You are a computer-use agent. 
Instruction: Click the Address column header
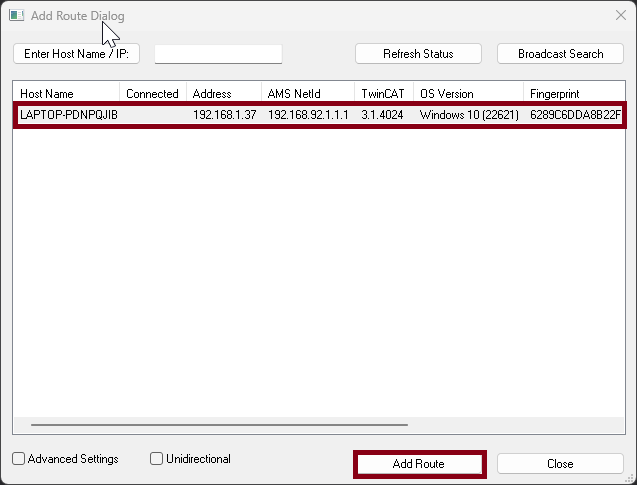click(223, 94)
